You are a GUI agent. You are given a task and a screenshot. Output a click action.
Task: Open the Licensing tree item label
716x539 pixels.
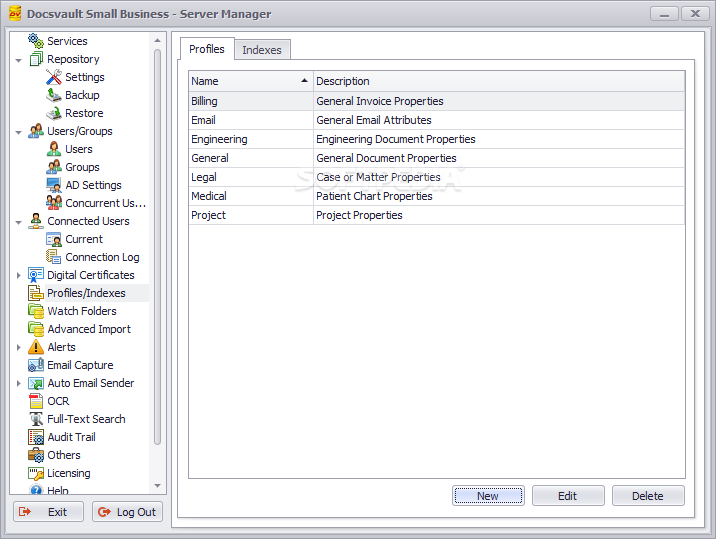[68, 473]
